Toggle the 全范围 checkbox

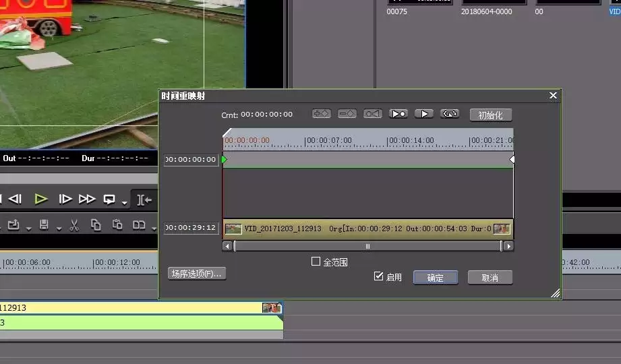pyautogui.click(x=316, y=262)
